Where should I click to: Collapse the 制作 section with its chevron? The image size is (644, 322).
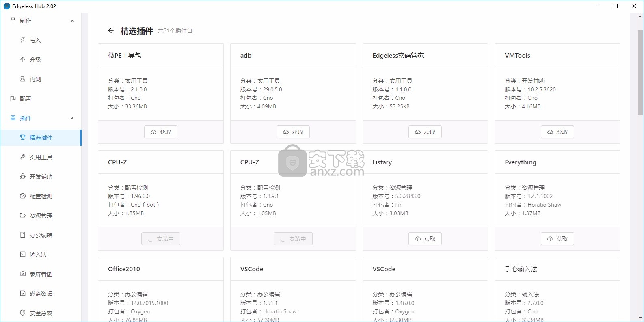coord(72,21)
